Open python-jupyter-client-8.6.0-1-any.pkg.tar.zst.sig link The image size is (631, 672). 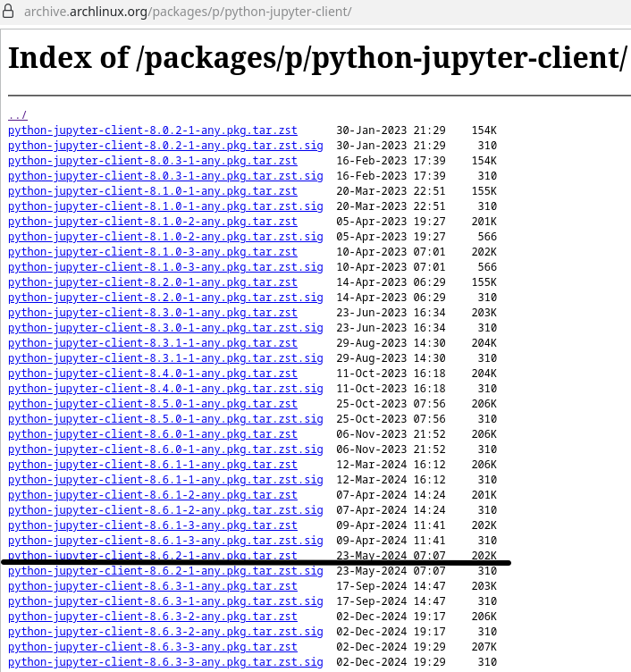pos(165,449)
